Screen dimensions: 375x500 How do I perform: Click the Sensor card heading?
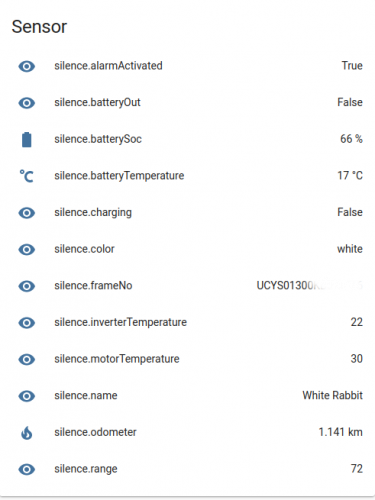click(39, 27)
